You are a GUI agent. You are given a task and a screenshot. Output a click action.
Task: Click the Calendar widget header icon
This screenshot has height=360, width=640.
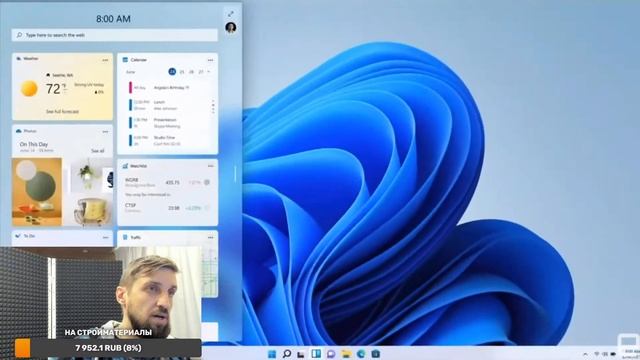[125, 60]
